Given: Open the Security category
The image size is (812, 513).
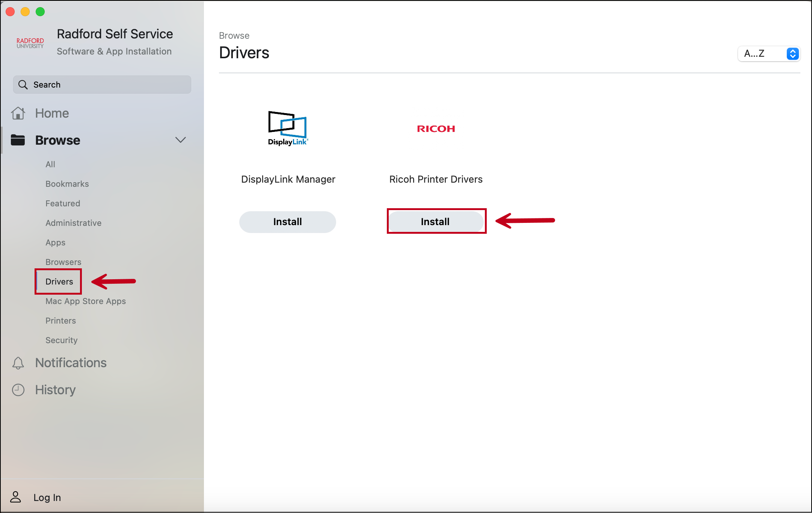Looking at the screenshot, I should point(61,340).
